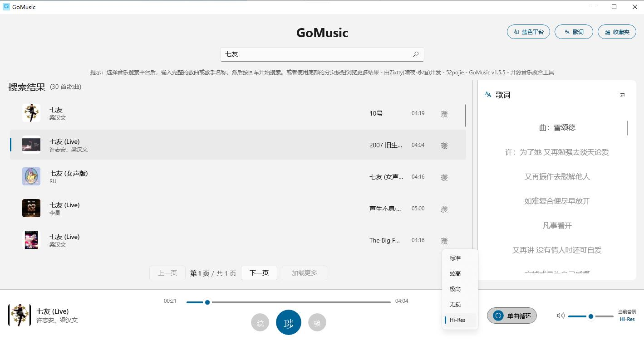Click the more icon on 李昊's 七友 (Live) row
The height and width of the screenshot is (340, 644).
[x=444, y=209]
